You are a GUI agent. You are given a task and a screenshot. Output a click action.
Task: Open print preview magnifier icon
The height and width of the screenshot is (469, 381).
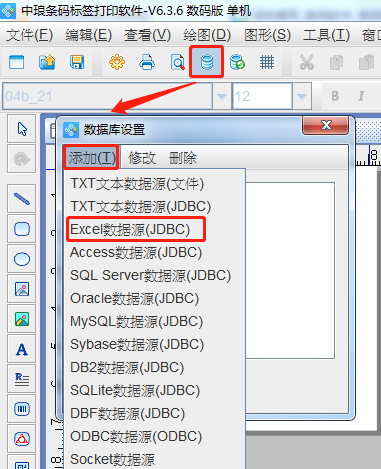[x=177, y=62]
